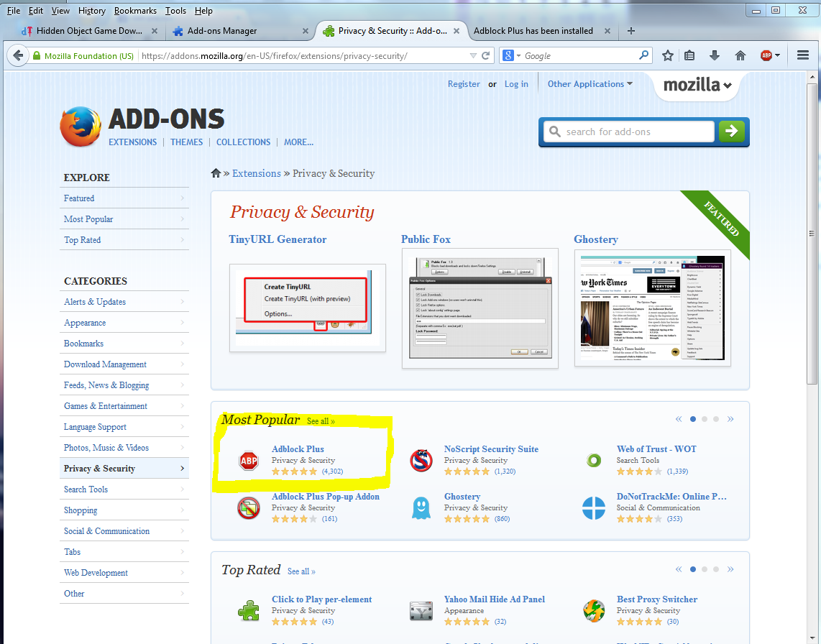Click See all link beside Most Popular

pos(321,421)
